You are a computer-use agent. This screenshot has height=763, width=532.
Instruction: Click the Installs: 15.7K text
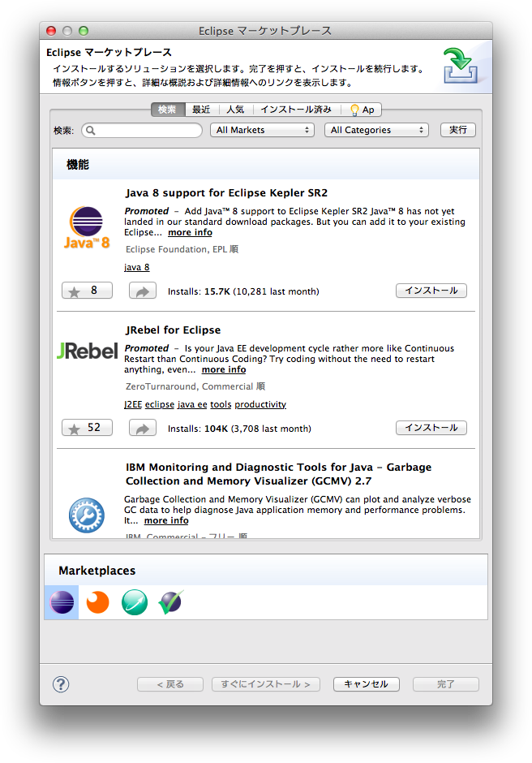pos(243,291)
